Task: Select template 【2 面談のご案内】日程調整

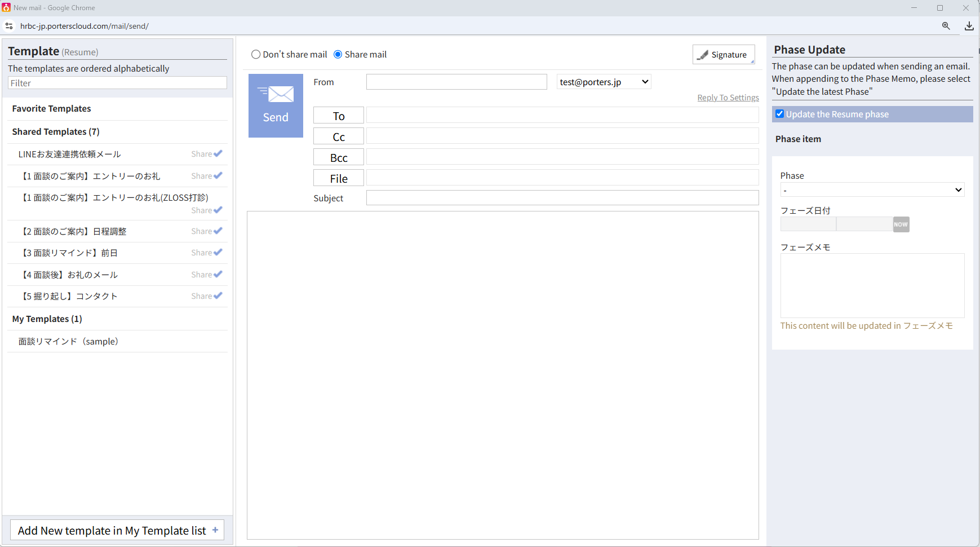Action: coord(73,231)
